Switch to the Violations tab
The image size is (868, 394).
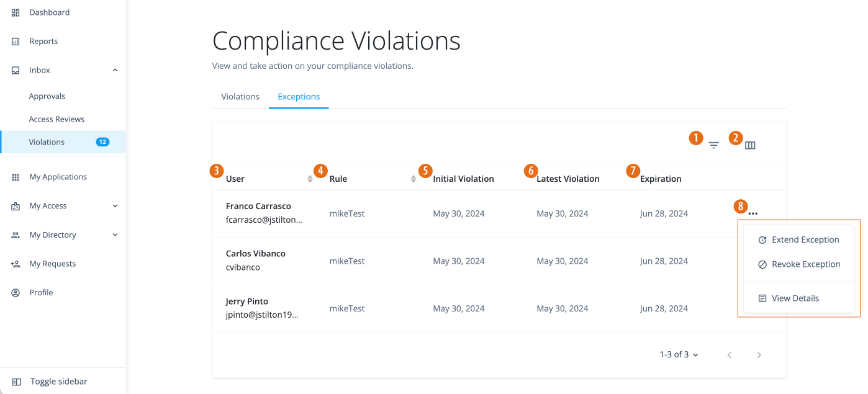240,96
